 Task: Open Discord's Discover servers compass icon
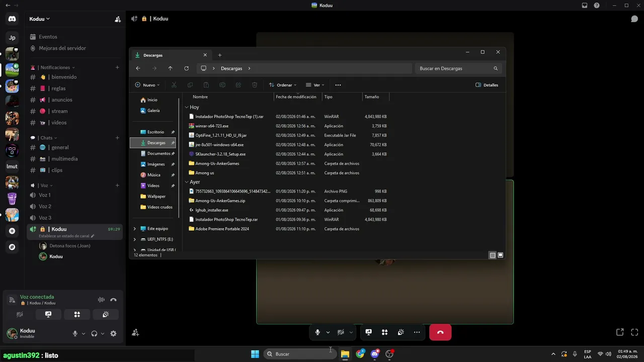12,247
